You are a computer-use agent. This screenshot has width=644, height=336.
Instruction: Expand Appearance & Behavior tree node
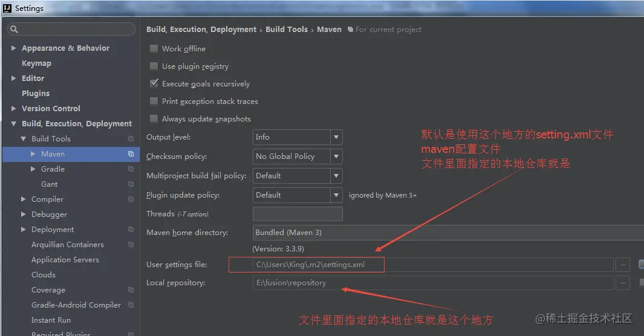13,48
